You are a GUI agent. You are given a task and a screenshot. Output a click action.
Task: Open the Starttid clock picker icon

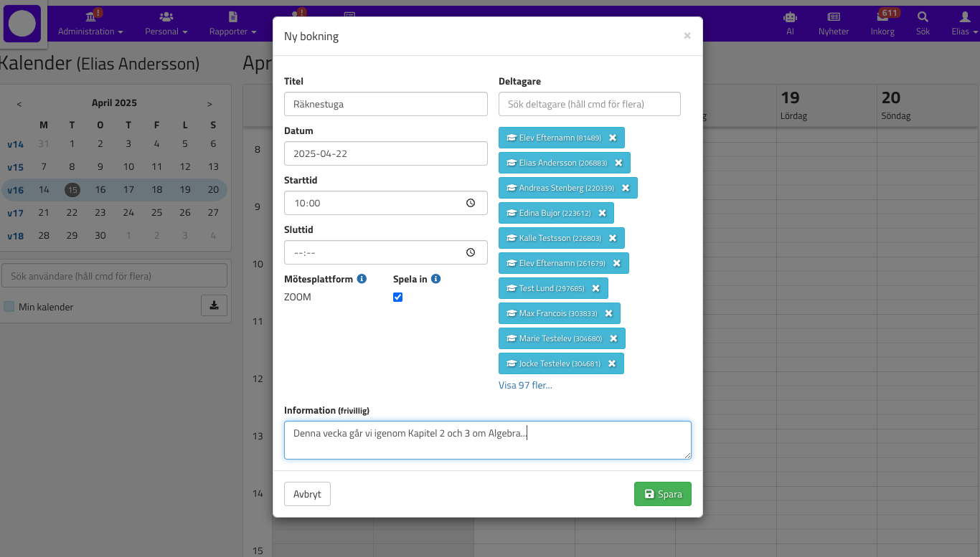[471, 203]
